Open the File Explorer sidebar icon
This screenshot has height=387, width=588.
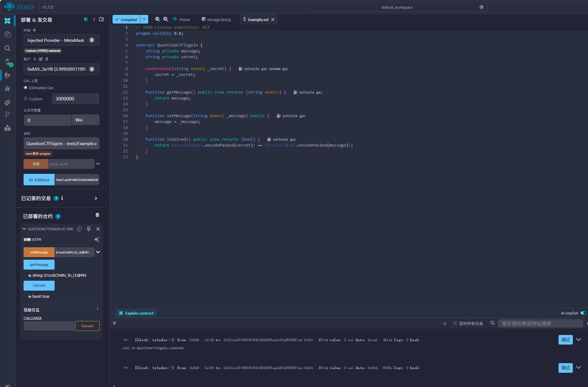[x=7, y=34]
